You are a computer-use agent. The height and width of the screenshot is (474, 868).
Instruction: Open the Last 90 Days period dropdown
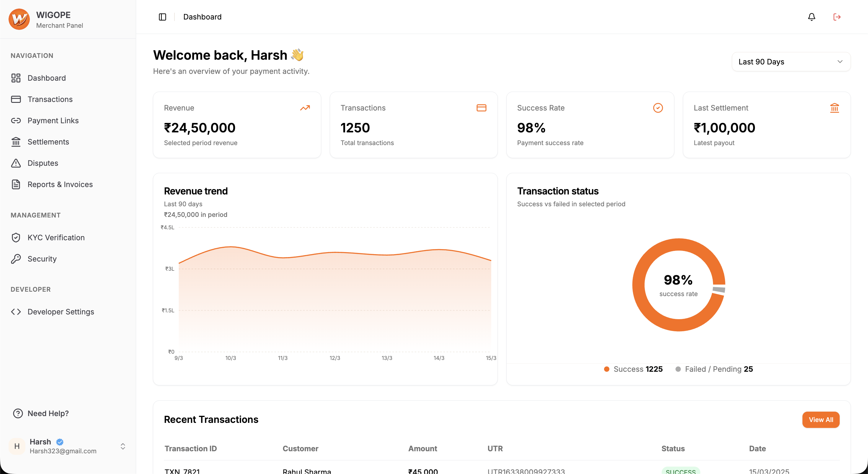tap(791, 62)
